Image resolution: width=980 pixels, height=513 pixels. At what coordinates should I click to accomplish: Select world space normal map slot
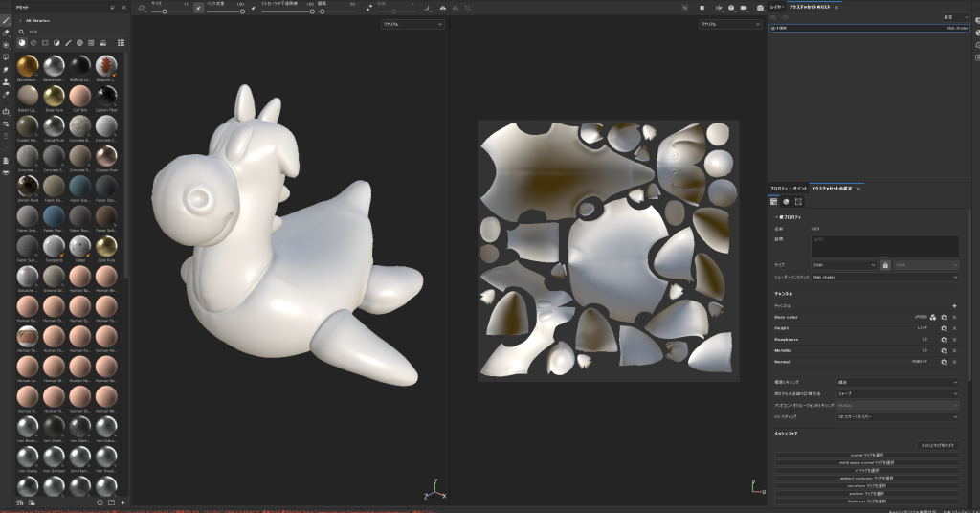click(867, 463)
